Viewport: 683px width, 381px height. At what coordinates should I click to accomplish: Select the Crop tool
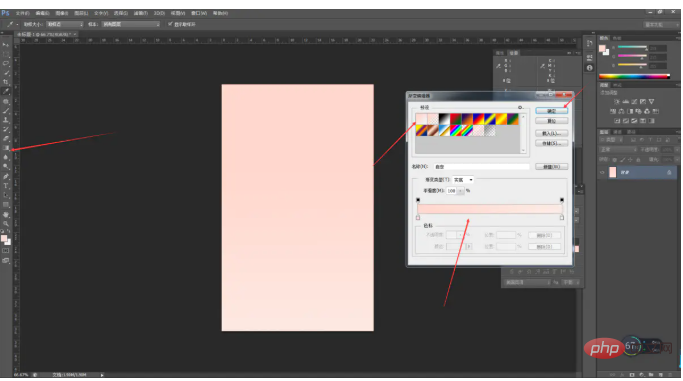coord(6,82)
